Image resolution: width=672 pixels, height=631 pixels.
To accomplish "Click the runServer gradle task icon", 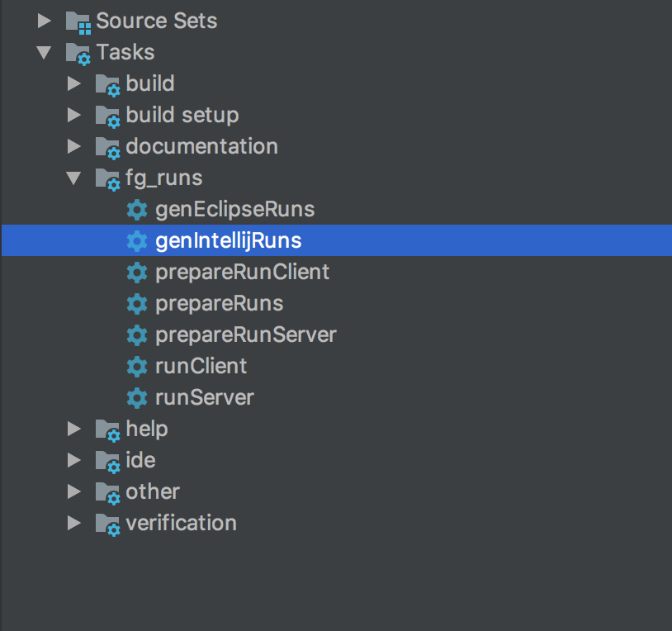I will coord(137,397).
